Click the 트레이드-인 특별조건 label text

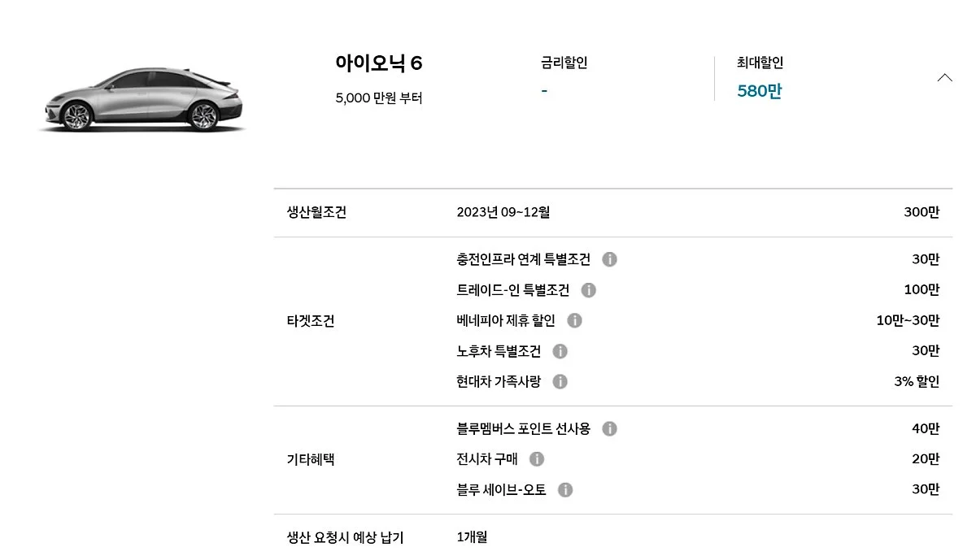(x=512, y=290)
